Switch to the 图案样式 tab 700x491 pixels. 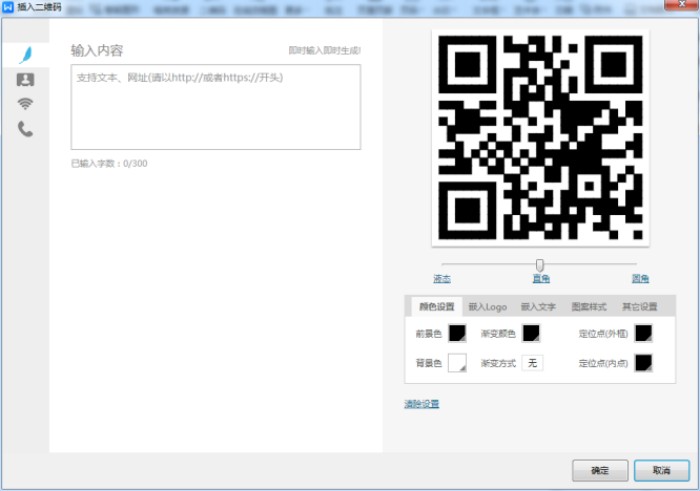(588, 307)
